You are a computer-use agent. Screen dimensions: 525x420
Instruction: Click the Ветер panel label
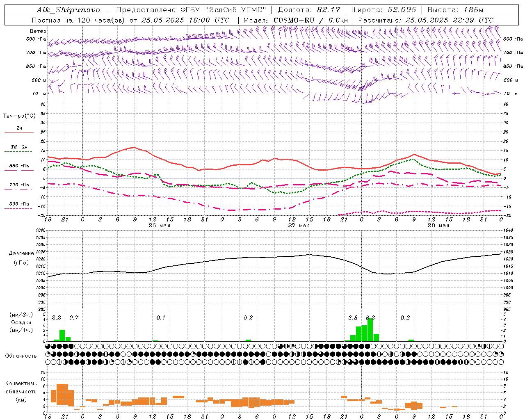coord(38,31)
